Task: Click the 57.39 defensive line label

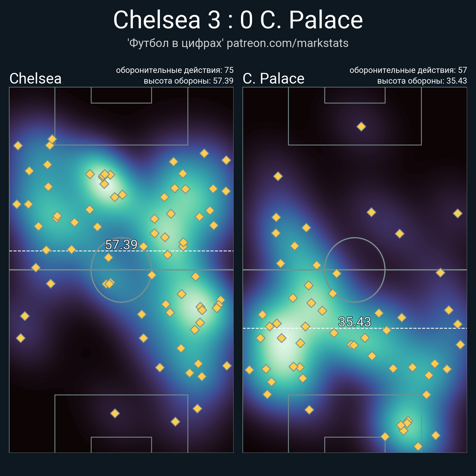Action: pos(121,245)
